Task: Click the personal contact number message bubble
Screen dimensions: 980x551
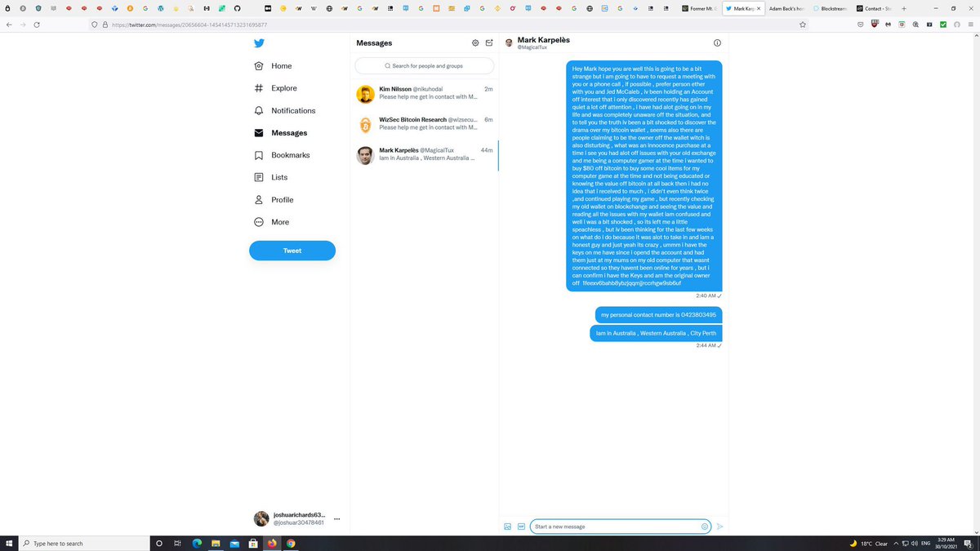Action: click(x=658, y=314)
